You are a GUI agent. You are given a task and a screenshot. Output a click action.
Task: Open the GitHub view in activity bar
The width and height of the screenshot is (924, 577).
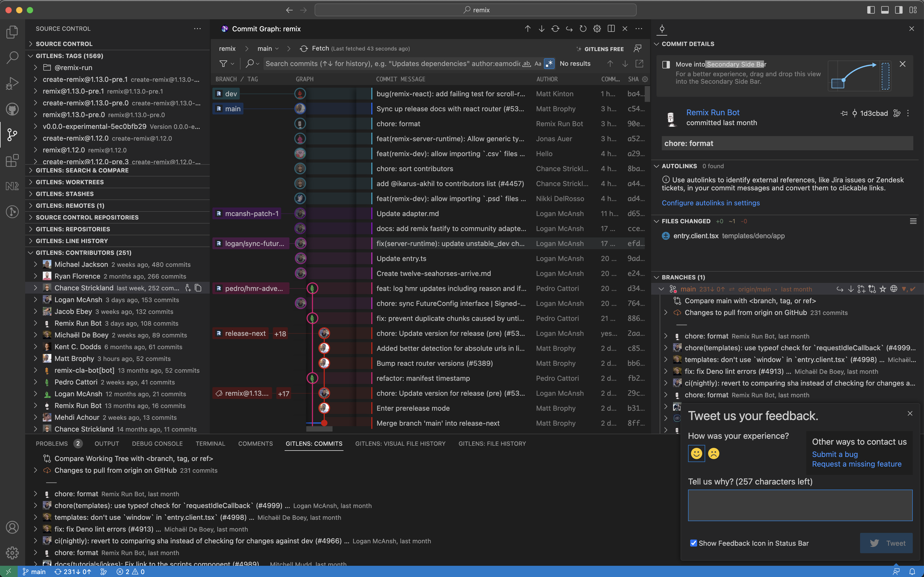[x=12, y=109]
